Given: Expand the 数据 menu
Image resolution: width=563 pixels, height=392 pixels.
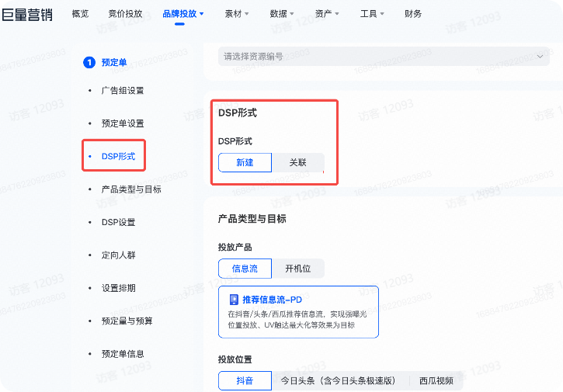Looking at the screenshot, I should click(x=282, y=14).
